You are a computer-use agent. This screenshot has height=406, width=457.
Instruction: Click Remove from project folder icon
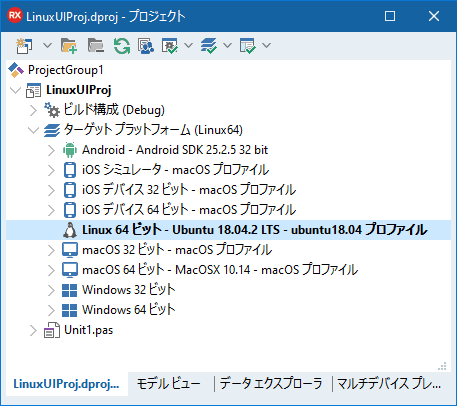coord(96,46)
